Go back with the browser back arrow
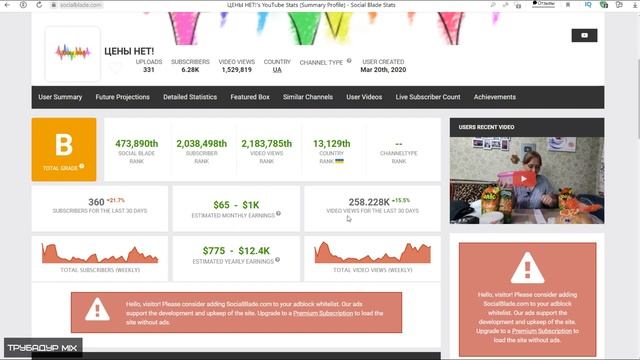The width and height of the screenshot is (640, 360). pyautogui.click(x=7, y=5)
